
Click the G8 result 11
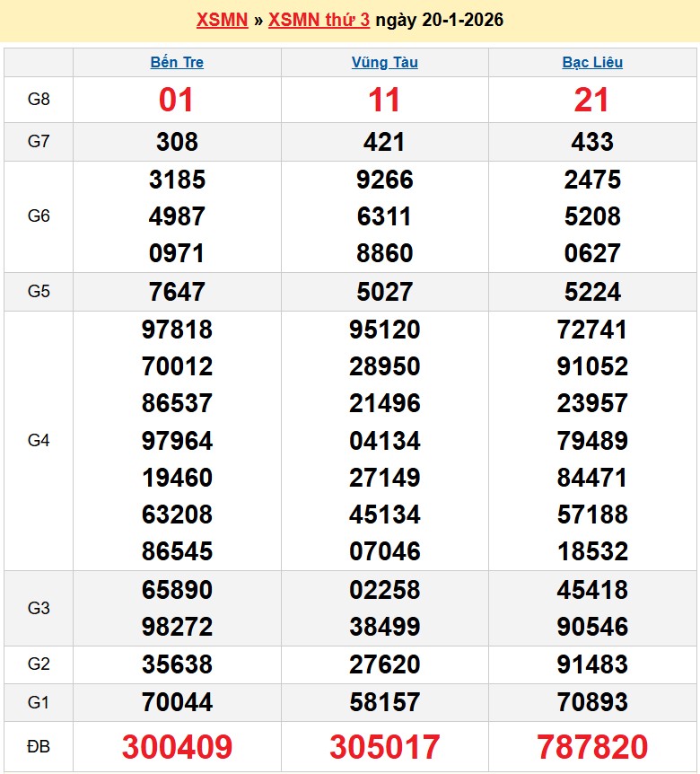pos(384,100)
